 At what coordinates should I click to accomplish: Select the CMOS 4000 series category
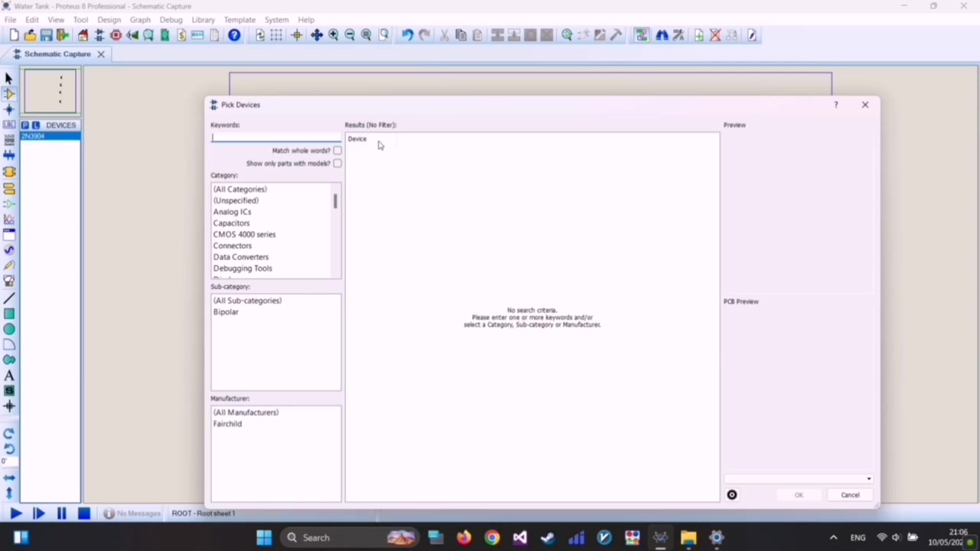pyautogui.click(x=244, y=235)
